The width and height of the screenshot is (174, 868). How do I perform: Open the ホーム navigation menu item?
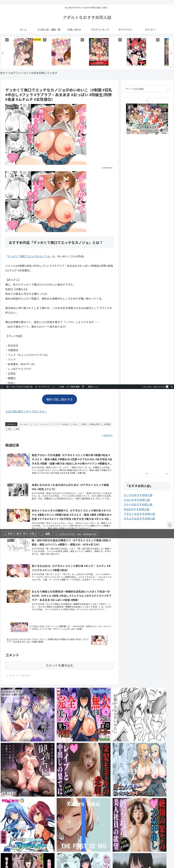point(23,30)
